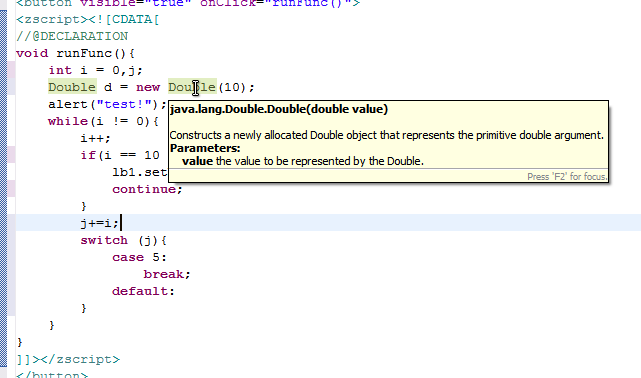
Task: Click the "i++;" statement
Action: 95,138
